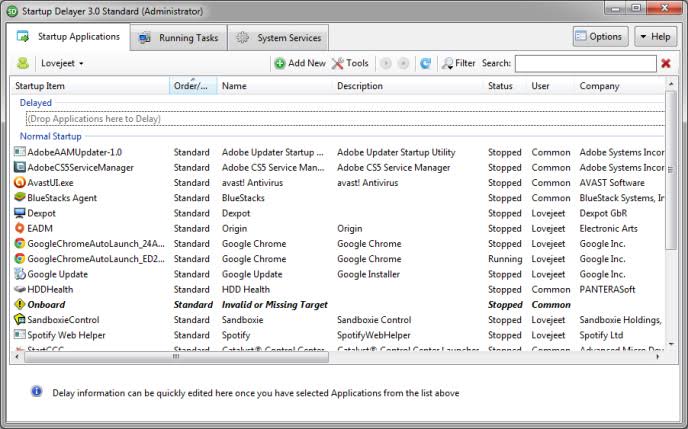Sort by Startup Item column header
Image resolution: width=688 pixels, height=429 pixels.
[90, 86]
